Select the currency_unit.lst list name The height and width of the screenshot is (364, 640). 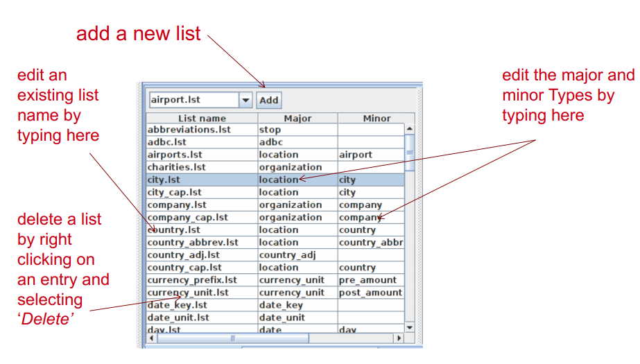189,293
